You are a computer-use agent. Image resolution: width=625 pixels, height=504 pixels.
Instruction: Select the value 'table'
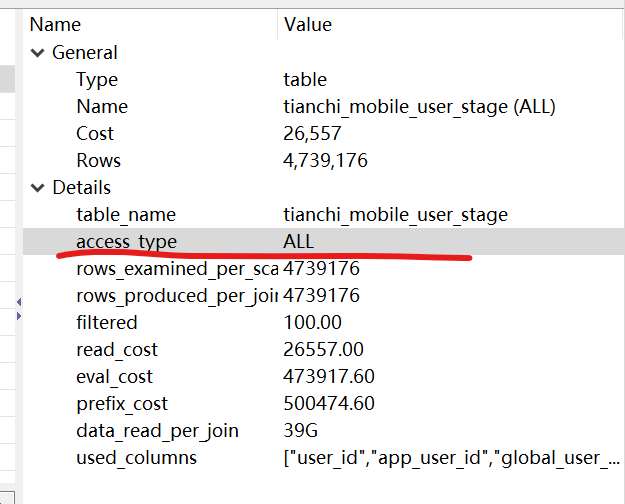pyautogui.click(x=305, y=80)
